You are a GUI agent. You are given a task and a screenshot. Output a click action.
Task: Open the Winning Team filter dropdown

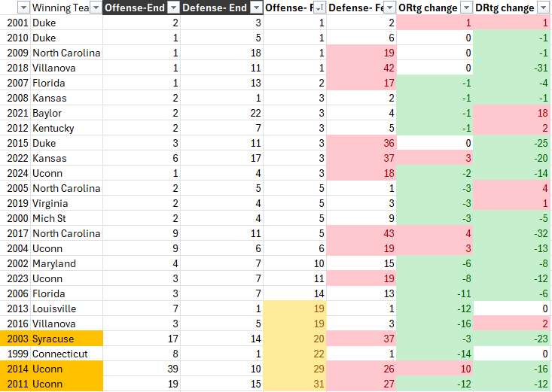tap(94, 8)
